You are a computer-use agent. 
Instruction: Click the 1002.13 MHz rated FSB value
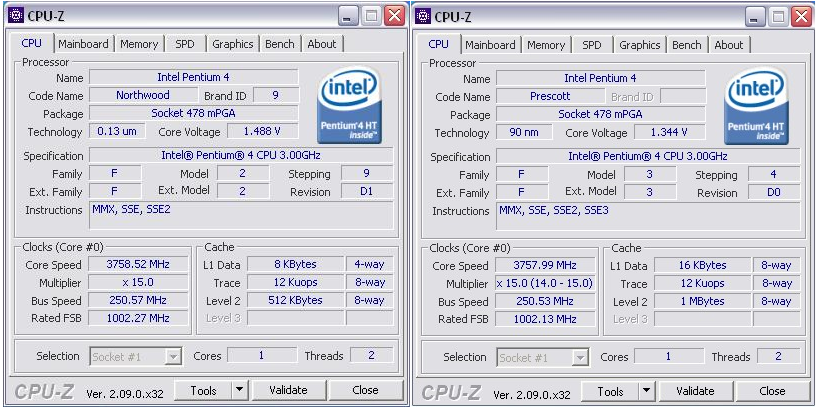click(x=545, y=319)
